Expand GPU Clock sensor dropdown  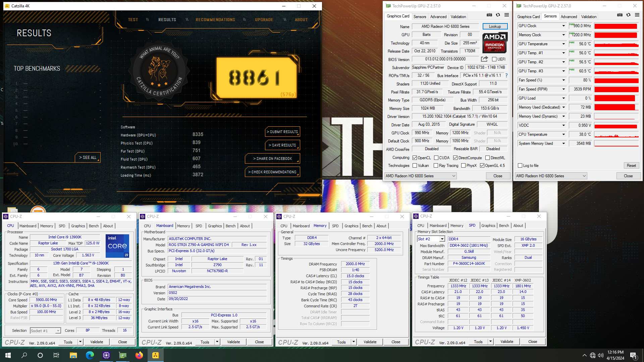coord(563,26)
